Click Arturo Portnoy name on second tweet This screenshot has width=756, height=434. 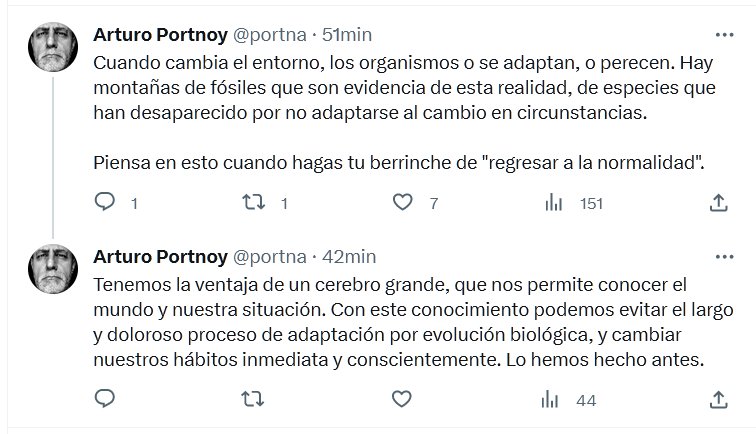tap(158, 255)
